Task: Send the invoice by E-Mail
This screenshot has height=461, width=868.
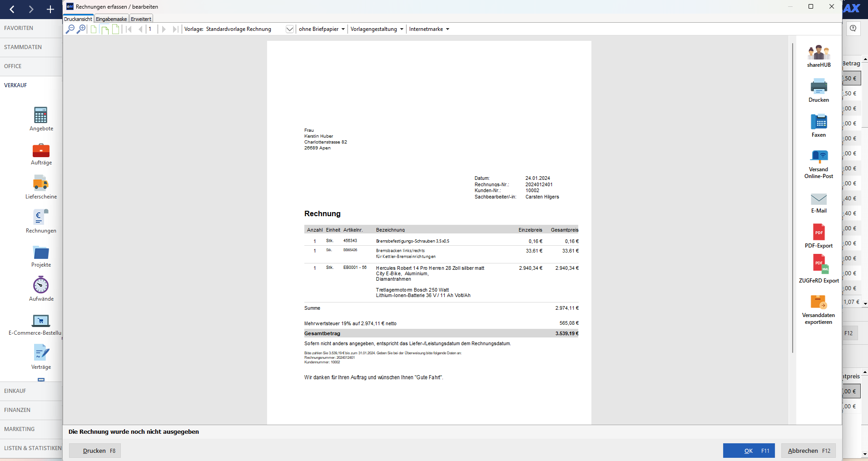Action: 818,203
